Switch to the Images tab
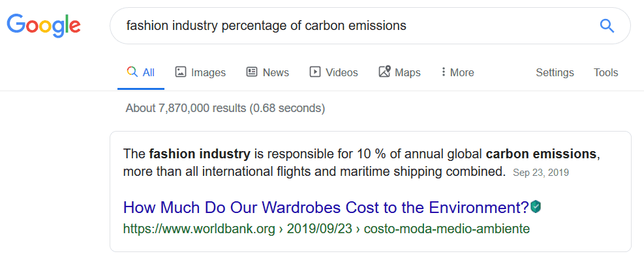The height and width of the screenshot is (256, 644). (200, 72)
